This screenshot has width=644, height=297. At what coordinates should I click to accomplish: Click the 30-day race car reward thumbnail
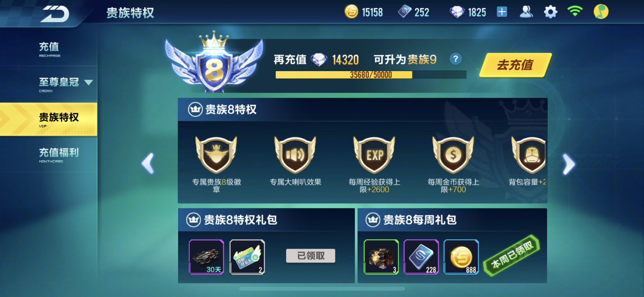click(x=206, y=257)
